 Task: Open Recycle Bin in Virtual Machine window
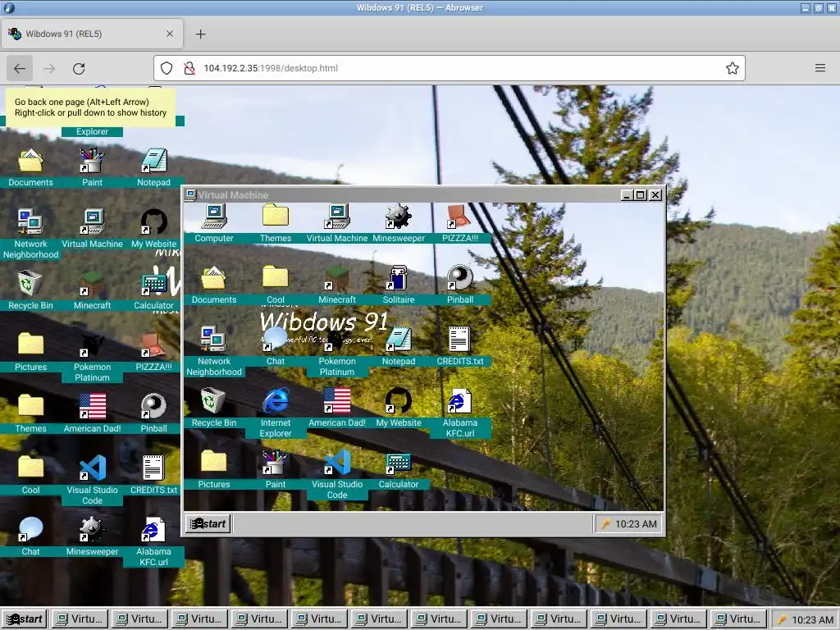[x=214, y=408]
